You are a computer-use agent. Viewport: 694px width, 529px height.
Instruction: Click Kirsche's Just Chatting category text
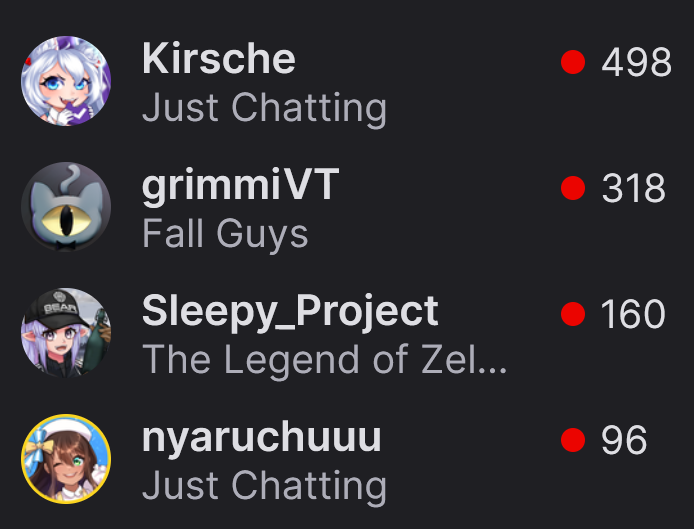tap(265, 108)
